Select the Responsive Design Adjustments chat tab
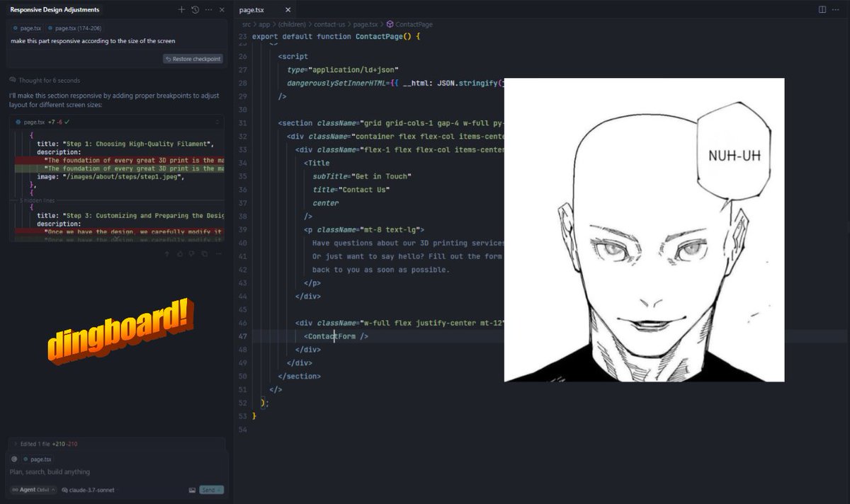 tap(55, 10)
